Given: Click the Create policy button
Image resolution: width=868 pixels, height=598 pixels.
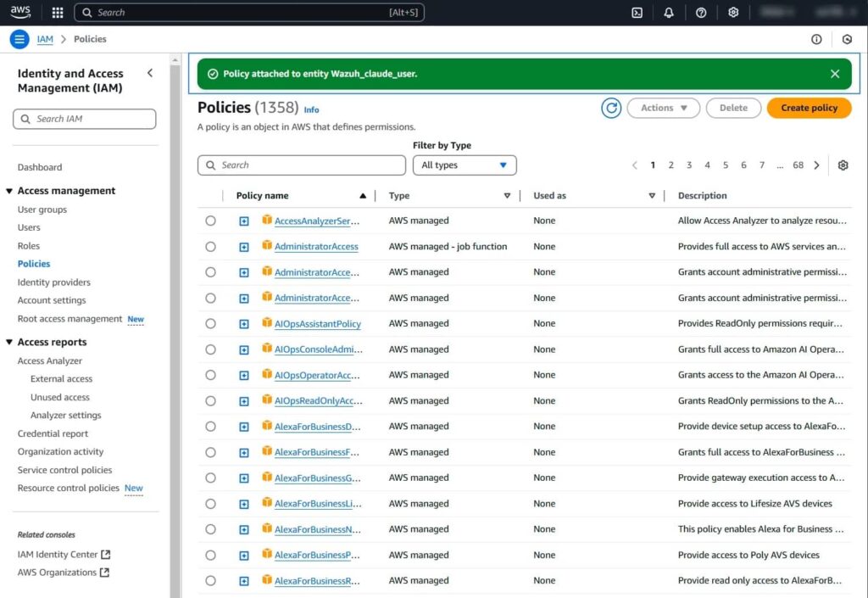Looking at the screenshot, I should (809, 108).
